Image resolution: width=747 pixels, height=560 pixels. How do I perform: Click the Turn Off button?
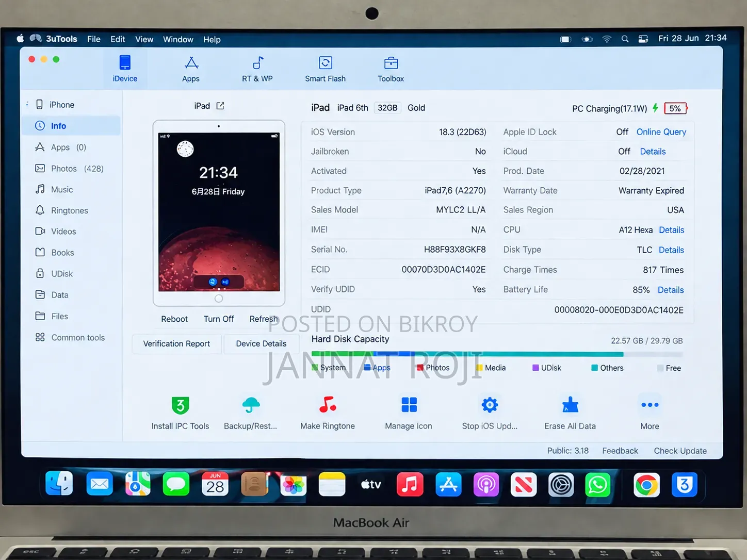pos(219,319)
